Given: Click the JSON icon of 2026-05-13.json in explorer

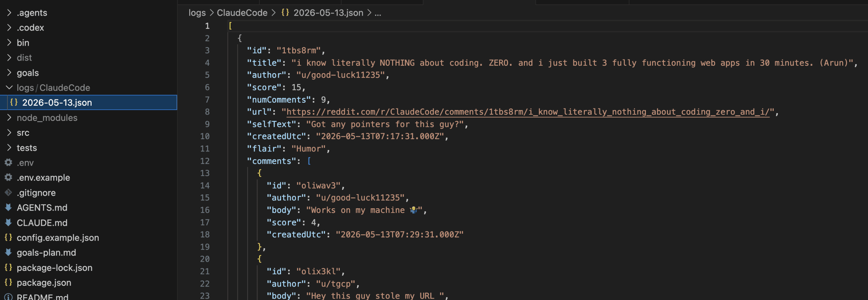Looking at the screenshot, I should [x=14, y=102].
